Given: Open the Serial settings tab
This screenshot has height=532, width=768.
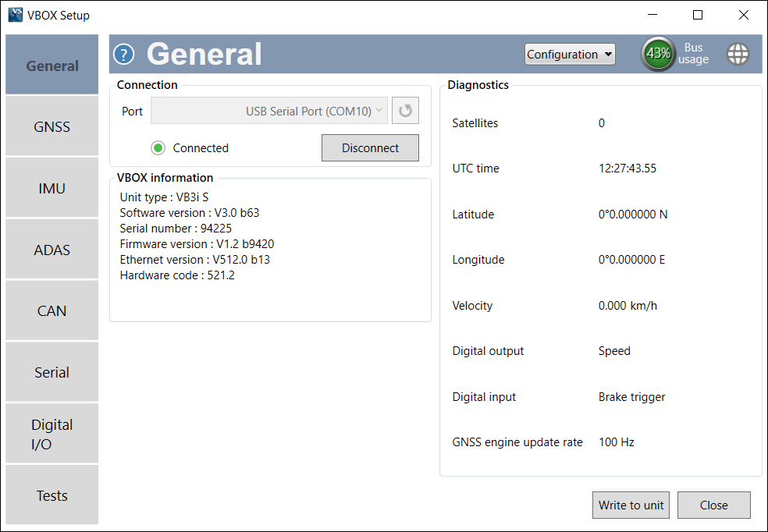Looking at the screenshot, I should pos(52,372).
